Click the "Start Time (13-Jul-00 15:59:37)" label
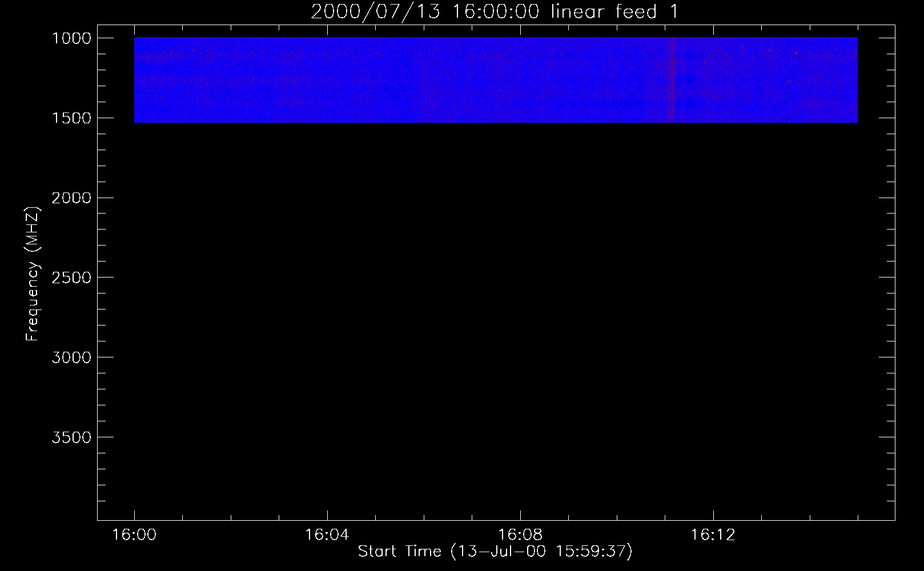924x571 pixels. point(495,551)
